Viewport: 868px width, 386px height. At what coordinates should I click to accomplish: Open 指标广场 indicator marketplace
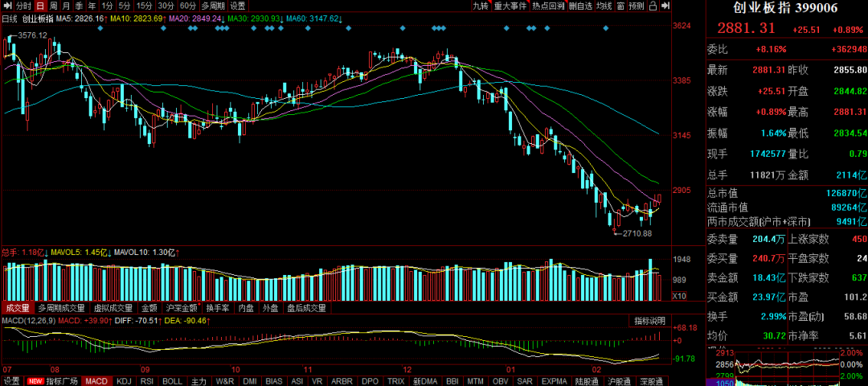tap(61, 381)
